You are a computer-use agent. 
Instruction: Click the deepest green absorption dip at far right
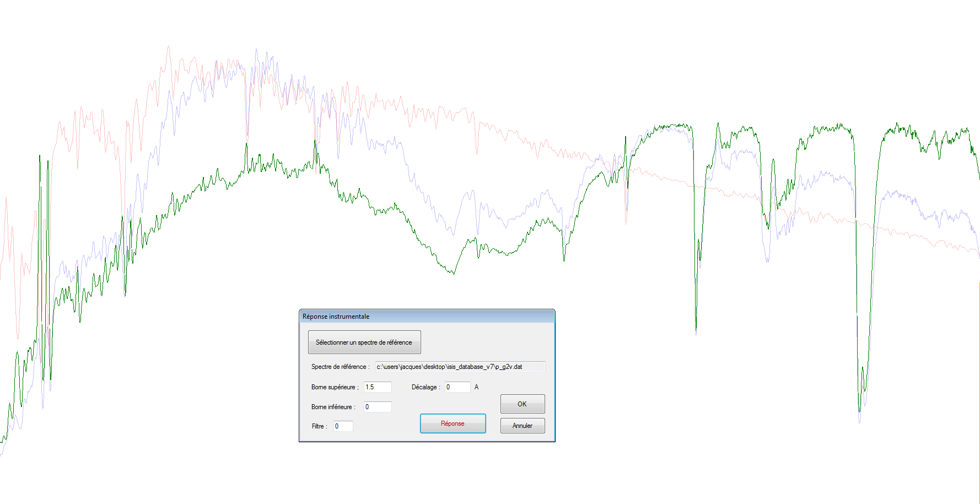[x=859, y=410]
